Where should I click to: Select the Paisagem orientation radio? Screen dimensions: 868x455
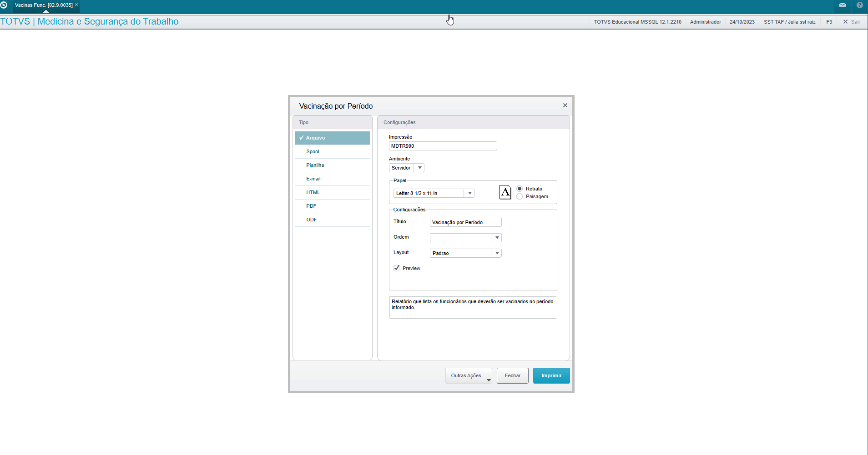click(520, 196)
